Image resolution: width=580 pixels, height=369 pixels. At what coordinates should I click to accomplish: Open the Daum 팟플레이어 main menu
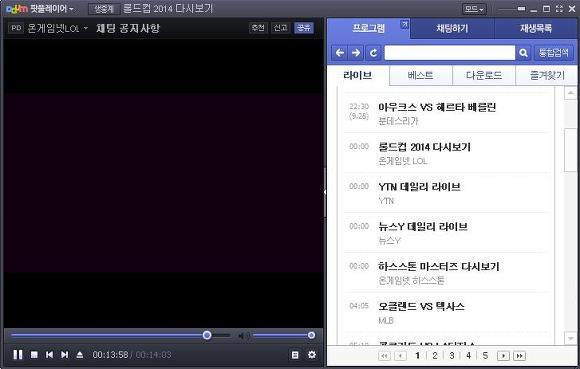pyautogui.click(x=40, y=9)
